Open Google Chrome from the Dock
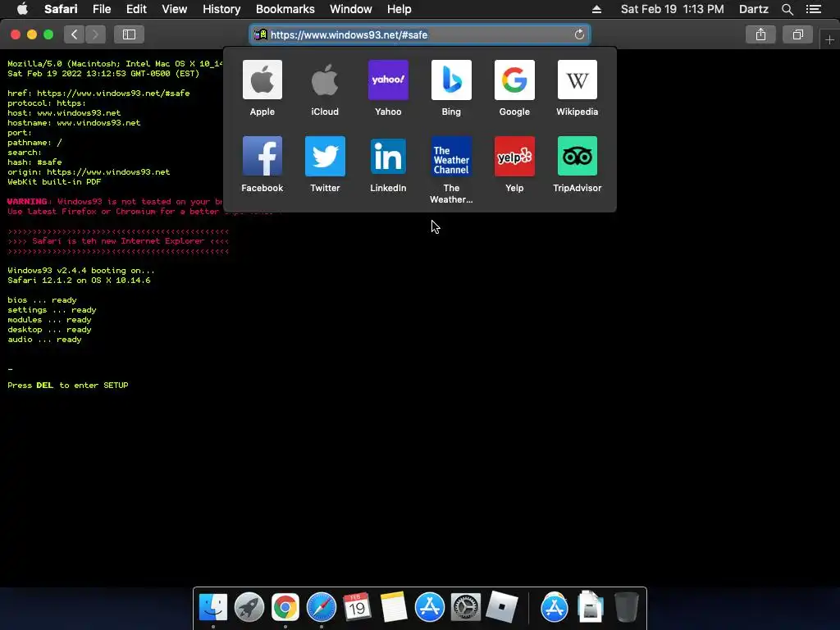This screenshot has height=630, width=840. [x=285, y=607]
